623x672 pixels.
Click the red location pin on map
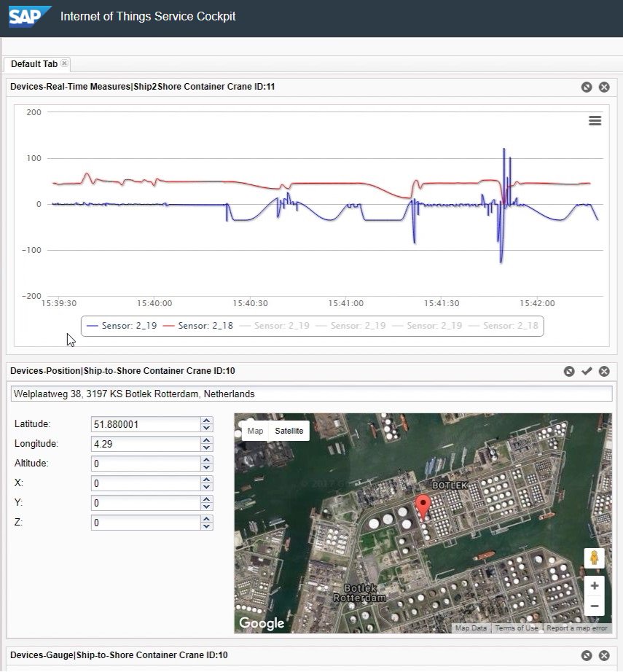point(423,507)
